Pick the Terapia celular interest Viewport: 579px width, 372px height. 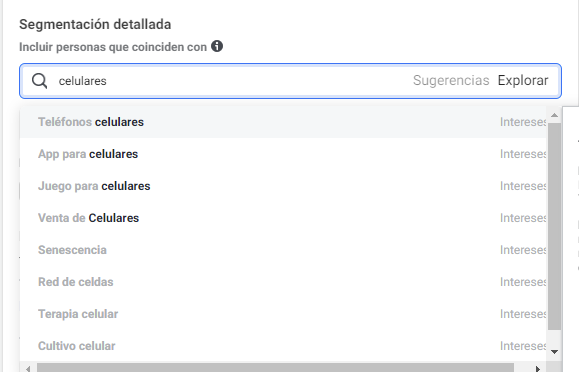click(283, 314)
